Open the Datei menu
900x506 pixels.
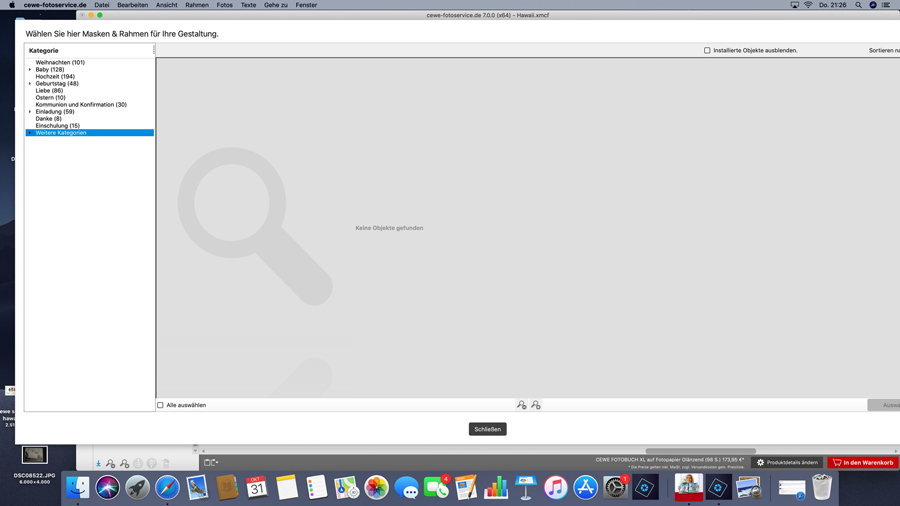[x=102, y=5]
